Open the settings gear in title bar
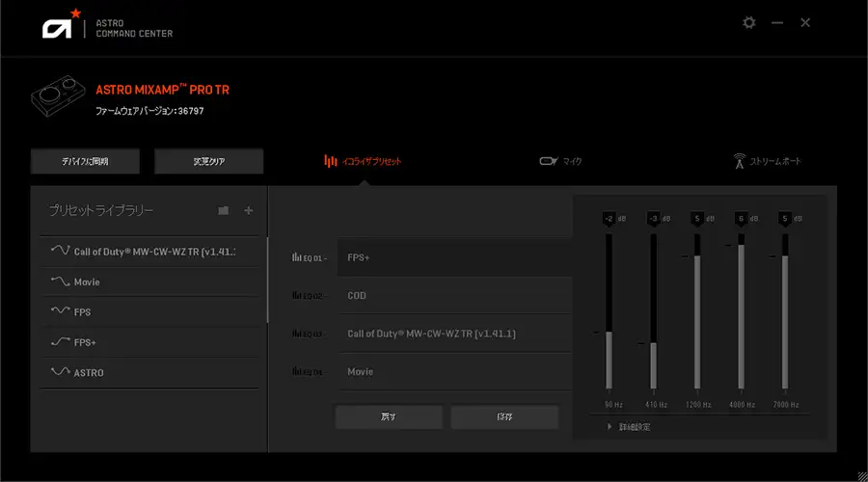 pos(749,23)
